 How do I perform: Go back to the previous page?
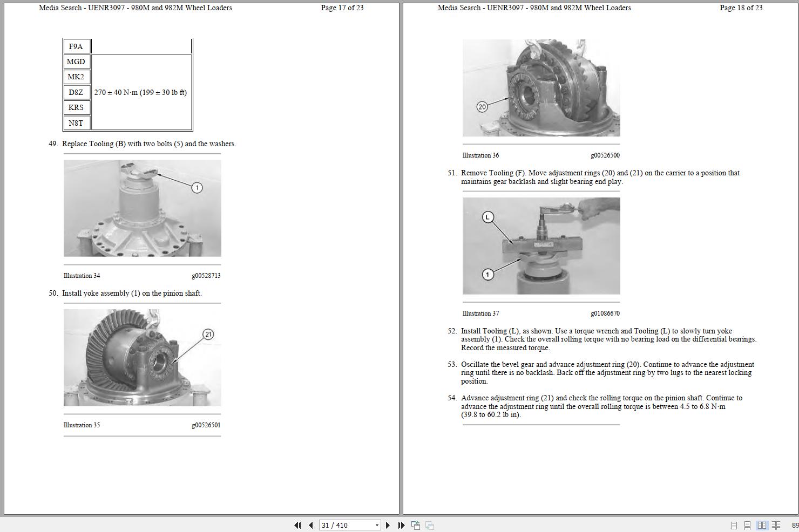coord(309,524)
